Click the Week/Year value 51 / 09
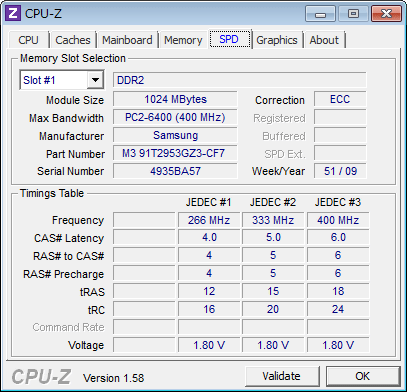The image size is (407, 392). pos(340,171)
